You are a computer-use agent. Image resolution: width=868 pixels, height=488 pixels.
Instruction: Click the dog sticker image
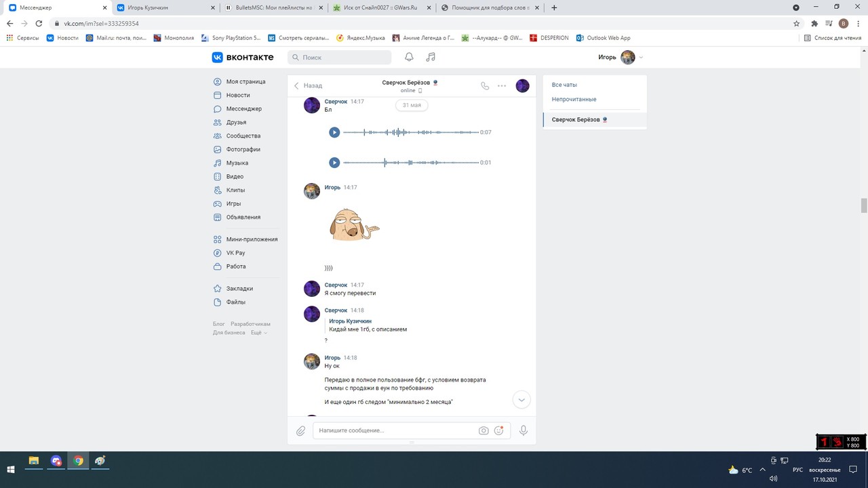click(x=354, y=225)
